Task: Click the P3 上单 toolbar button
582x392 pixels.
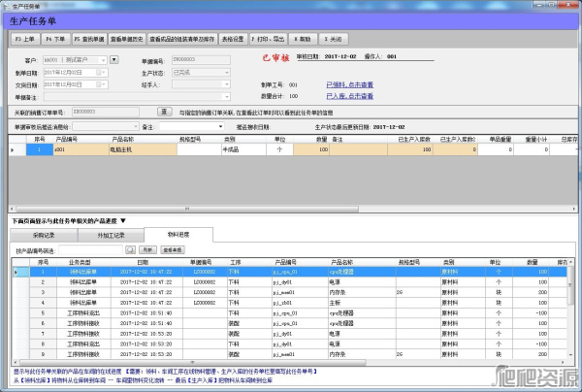Action: point(24,40)
